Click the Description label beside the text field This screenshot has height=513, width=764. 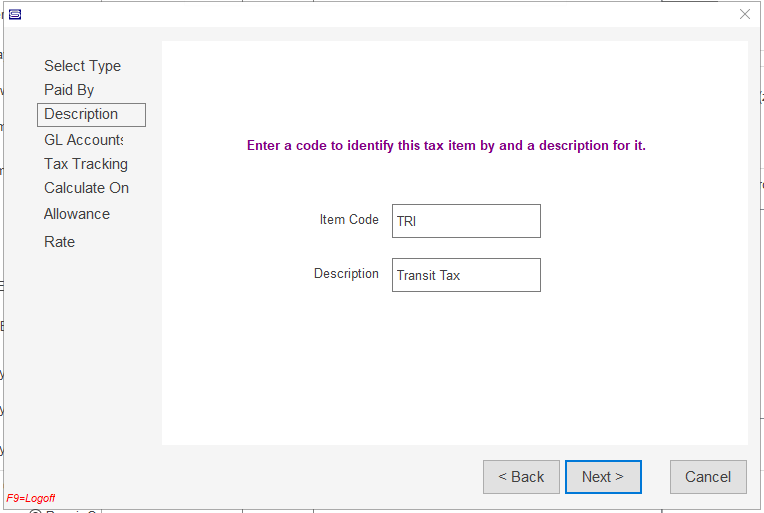(x=346, y=274)
